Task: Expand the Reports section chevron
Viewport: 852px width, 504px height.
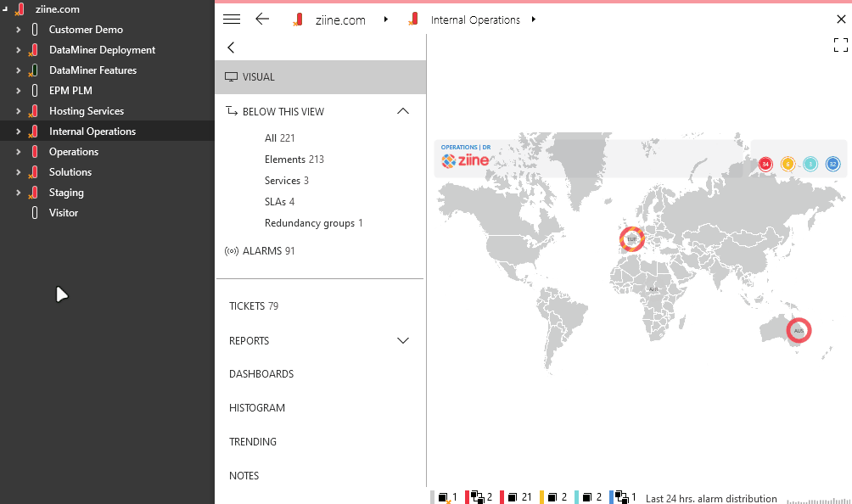Action: coord(402,341)
